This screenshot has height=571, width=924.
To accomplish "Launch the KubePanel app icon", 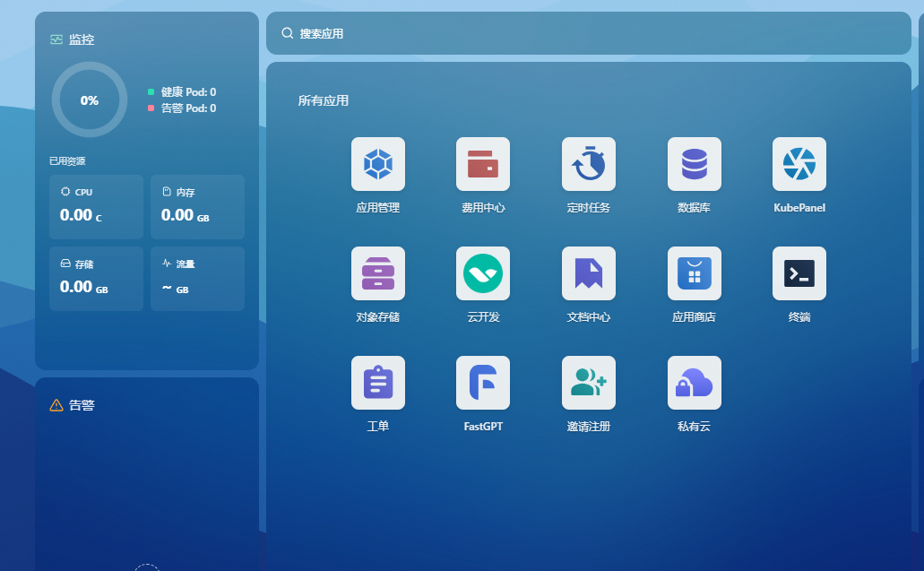I will [x=799, y=164].
